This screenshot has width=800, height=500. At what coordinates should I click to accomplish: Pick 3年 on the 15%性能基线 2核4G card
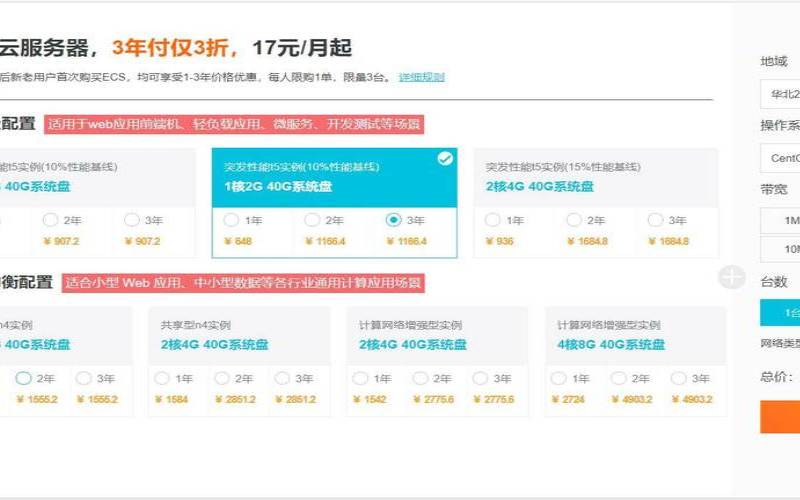(x=655, y=220)
